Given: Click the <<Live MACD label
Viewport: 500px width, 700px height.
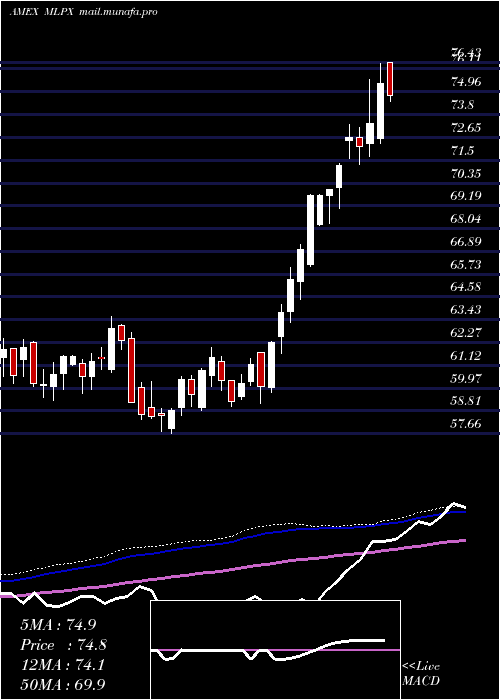Looking at the screenshot, I should (x=421, y=674).
